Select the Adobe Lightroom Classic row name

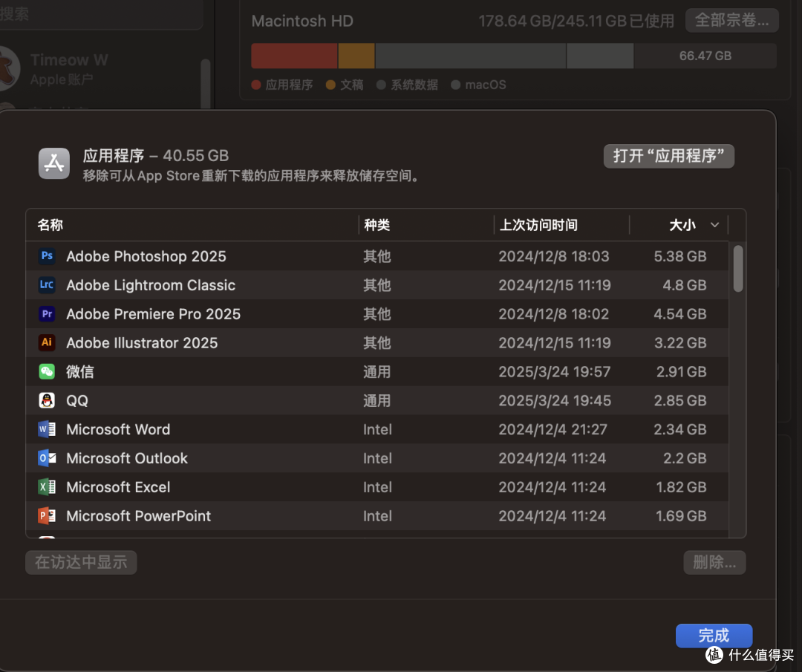151,285
